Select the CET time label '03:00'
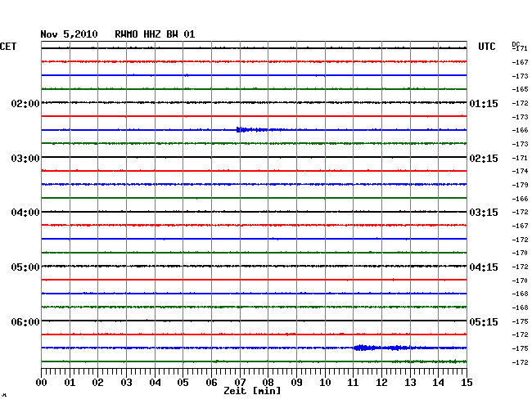This screenshot has width=532, height=404. coord(25,159)
